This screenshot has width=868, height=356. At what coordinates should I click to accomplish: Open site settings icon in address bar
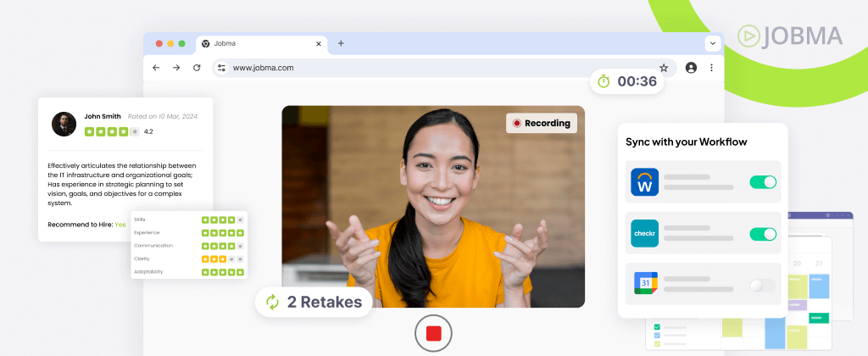[221, 68]
